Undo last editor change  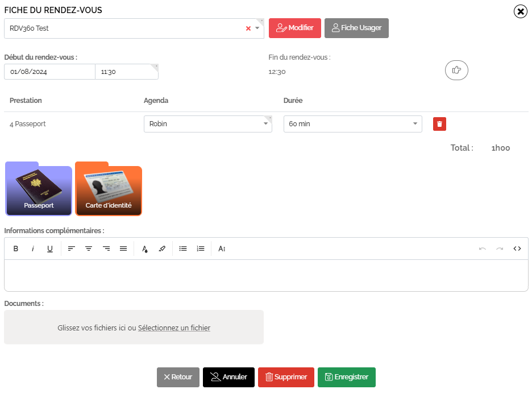[483, 249]
